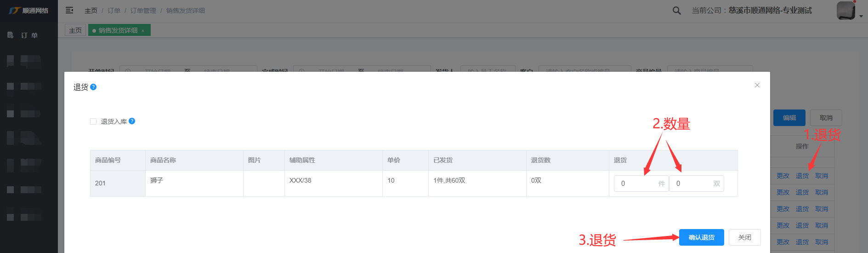The width and height of the screenshot is (868, 253).
Task: Open the user avatar menu
Action: click(845, 11)
